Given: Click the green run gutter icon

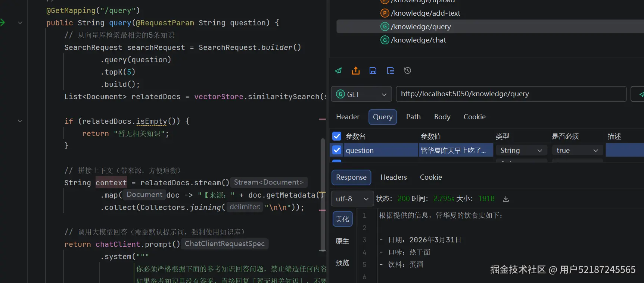Looking at the screenshot, I should point(2,22).
